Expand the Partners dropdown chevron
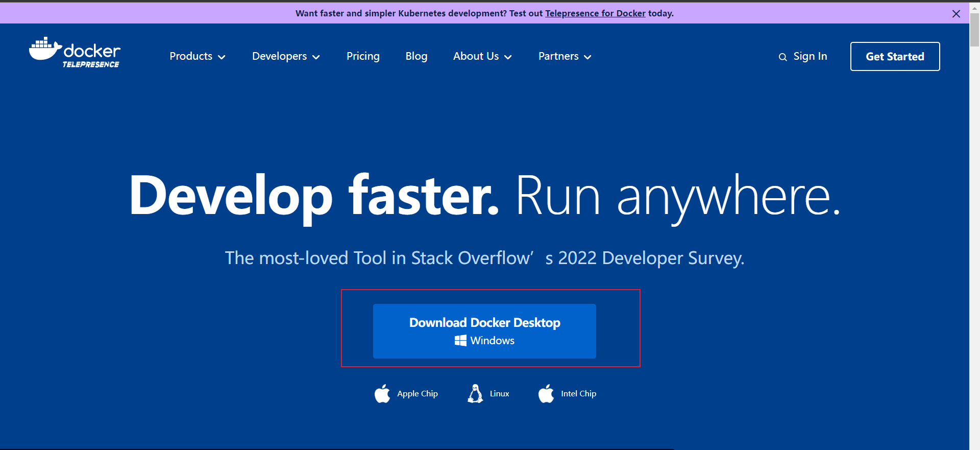 click(x=587, y=57)
